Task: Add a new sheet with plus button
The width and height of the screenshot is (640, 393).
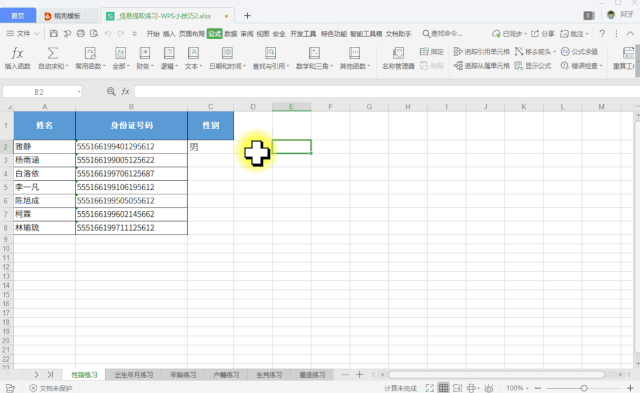Action: pos(359,374)
